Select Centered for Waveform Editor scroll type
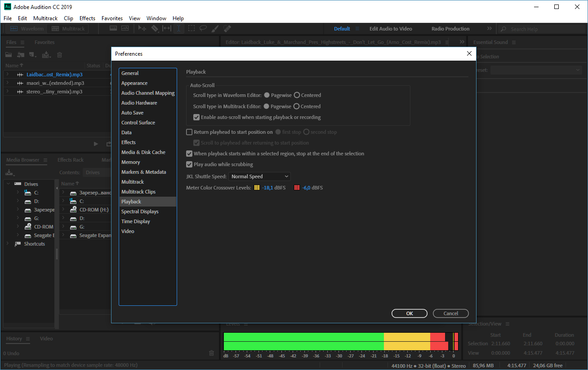The image size is (588, 370). (297, 95)
